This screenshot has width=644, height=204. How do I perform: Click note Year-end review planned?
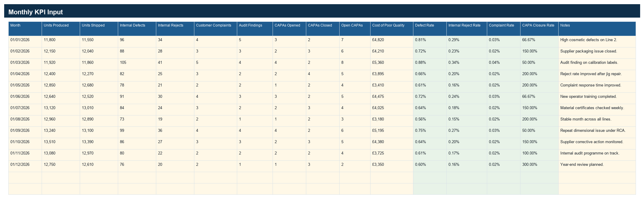(x=597, y=166)
